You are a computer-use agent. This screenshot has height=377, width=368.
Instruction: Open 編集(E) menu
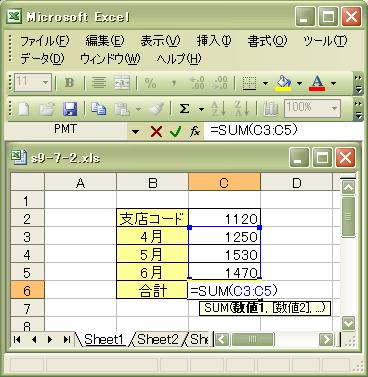point(105,41)
